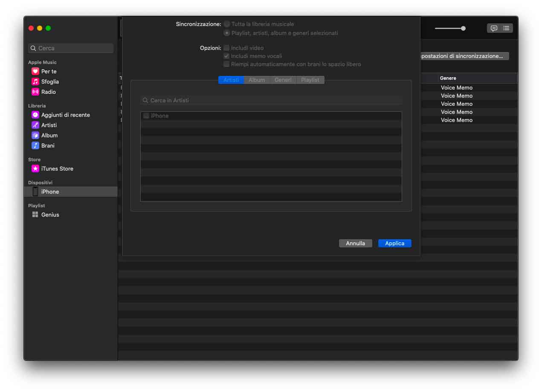
Task: Toggle Includi memo vocali checkbox
Action: click(x=226, y=56)
